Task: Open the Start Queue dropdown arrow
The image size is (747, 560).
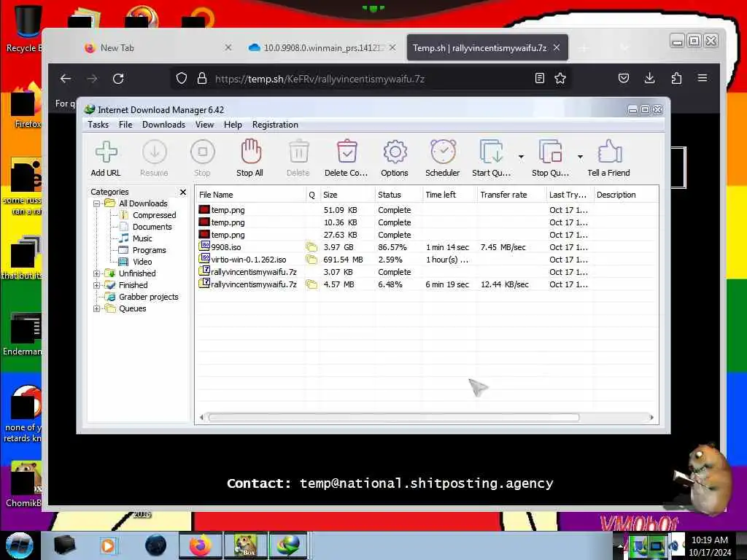Action: point(521,157)
